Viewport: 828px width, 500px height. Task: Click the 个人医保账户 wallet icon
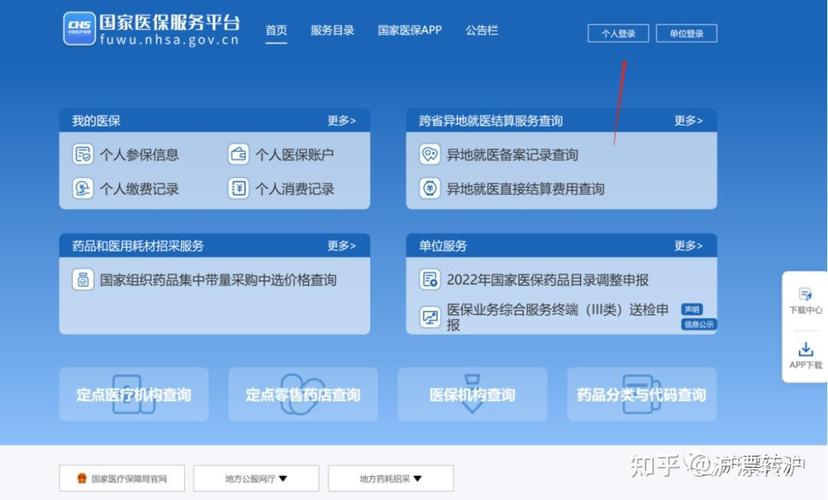(239, 155)
